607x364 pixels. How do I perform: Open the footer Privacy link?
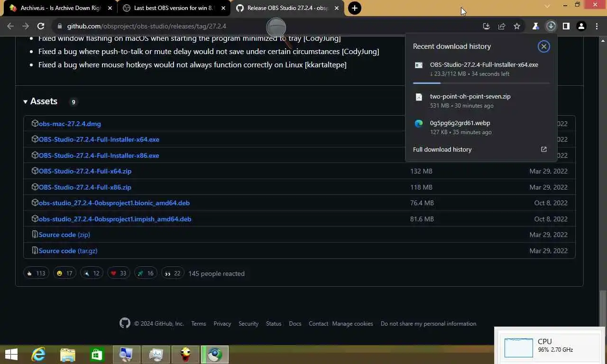pos(222,324)
